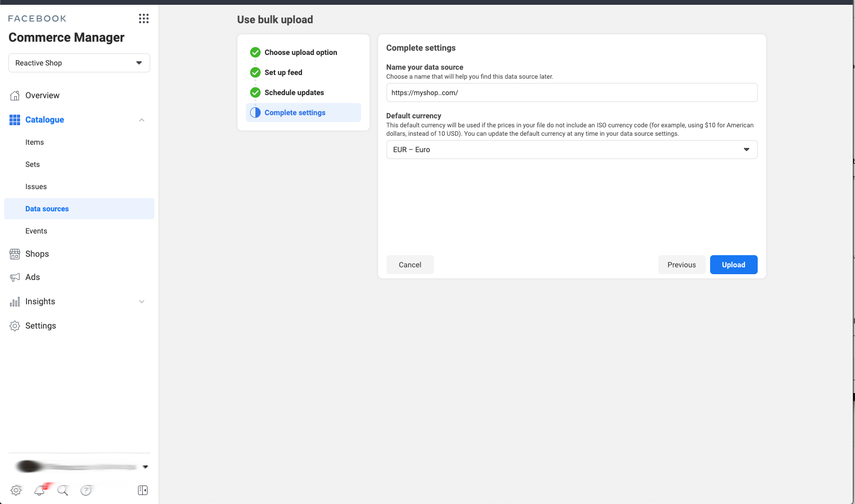The image size is (855, 504).
Task: Click the data source name input field
Action: click(572, 92)
